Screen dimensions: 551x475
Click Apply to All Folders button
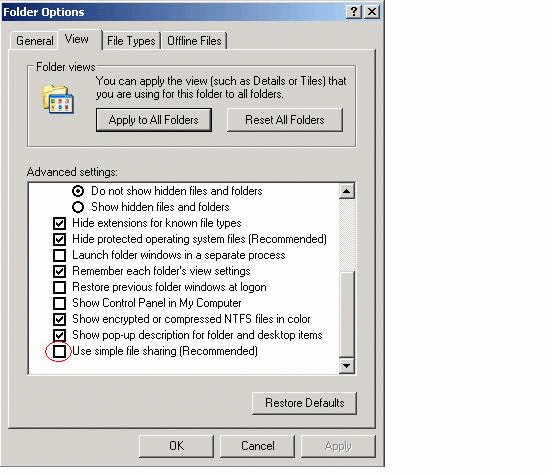pyautogui.click(x=154, y=120)
